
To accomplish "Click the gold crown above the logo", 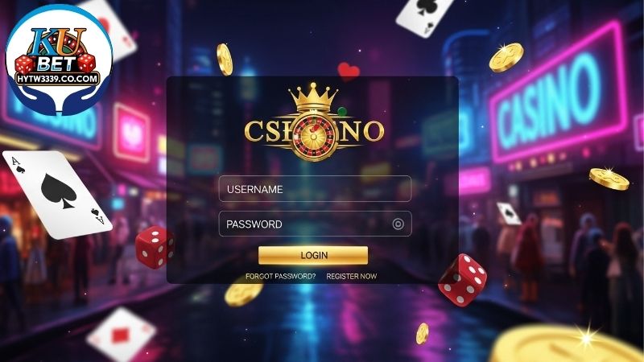I will click(313, 97).
